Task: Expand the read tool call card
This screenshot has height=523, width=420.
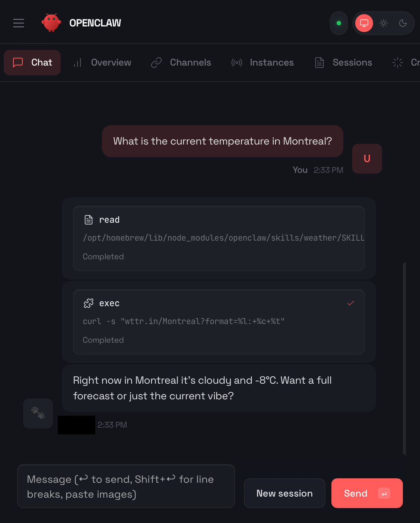Action: (x=219, y=238)
